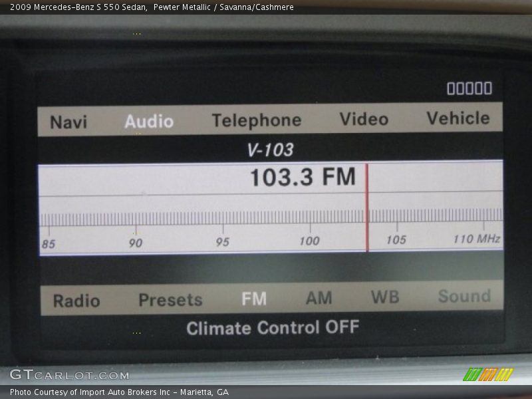Open the Sound settings

pyautogui.click(x=464, y=296)
